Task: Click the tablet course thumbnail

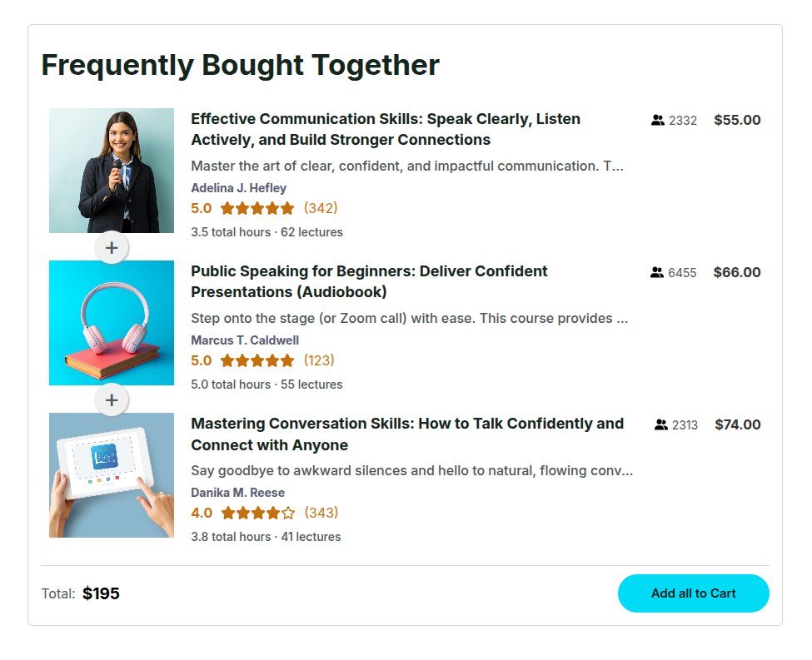Action: (112, 475)
